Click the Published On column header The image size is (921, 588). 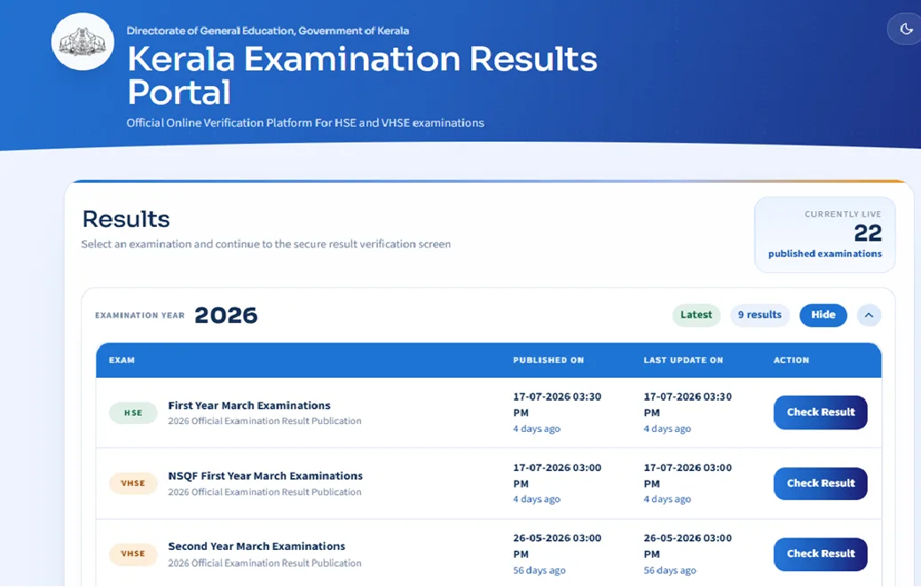click(x=548, y=360)
